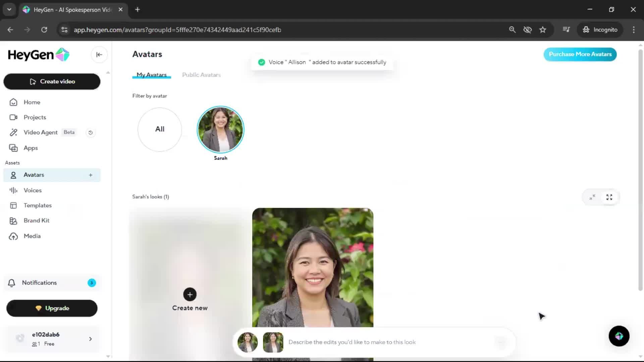
Task: Click plus icon beside Avatars
Action: [x=91, y=175]
